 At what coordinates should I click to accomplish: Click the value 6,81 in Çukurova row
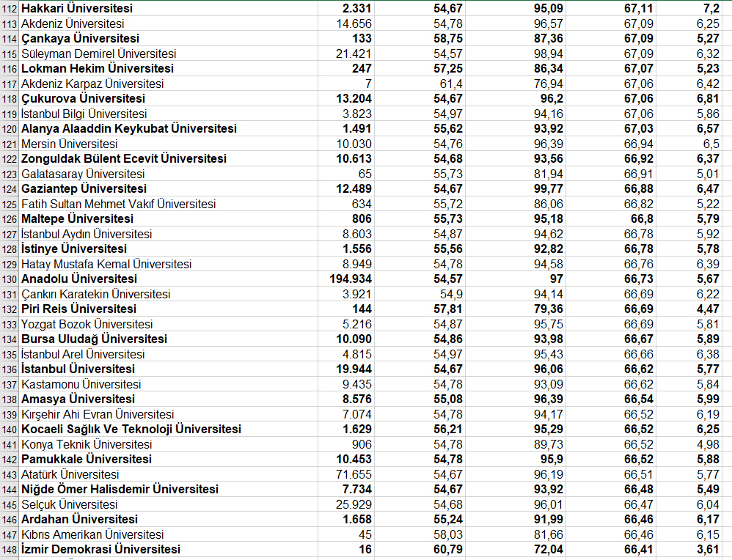tap(709, 99)
